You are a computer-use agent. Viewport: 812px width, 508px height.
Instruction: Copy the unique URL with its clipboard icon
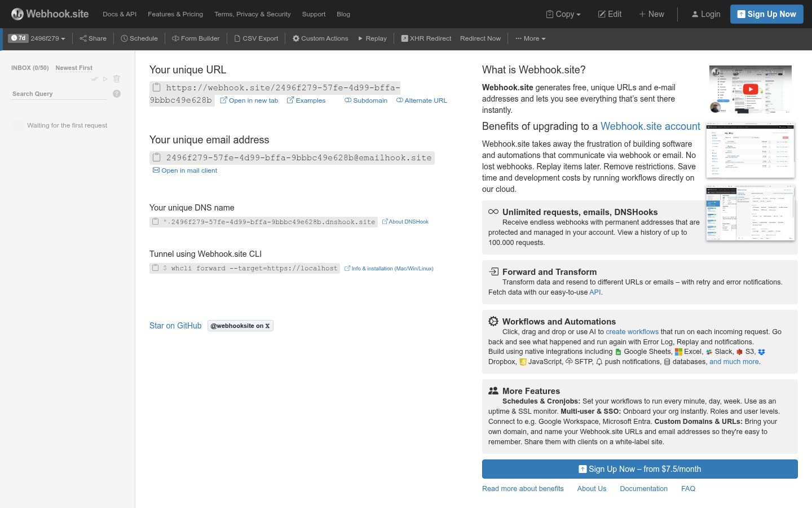157,87
